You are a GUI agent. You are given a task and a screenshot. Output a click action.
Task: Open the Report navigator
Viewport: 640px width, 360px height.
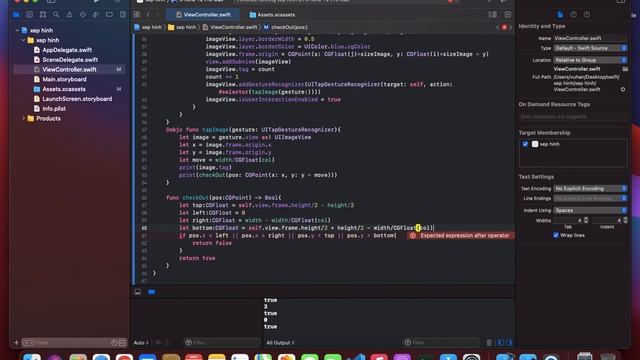coord(123,15)
